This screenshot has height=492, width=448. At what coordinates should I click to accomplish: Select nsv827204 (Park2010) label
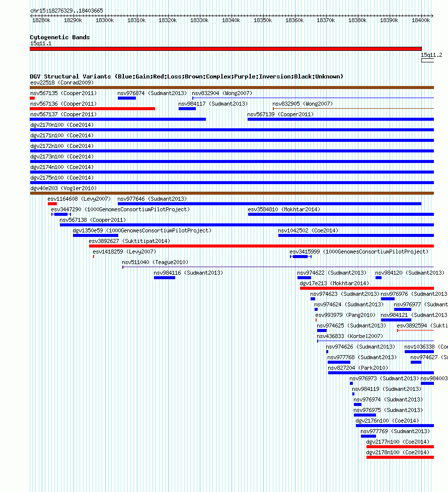[358, 368]
